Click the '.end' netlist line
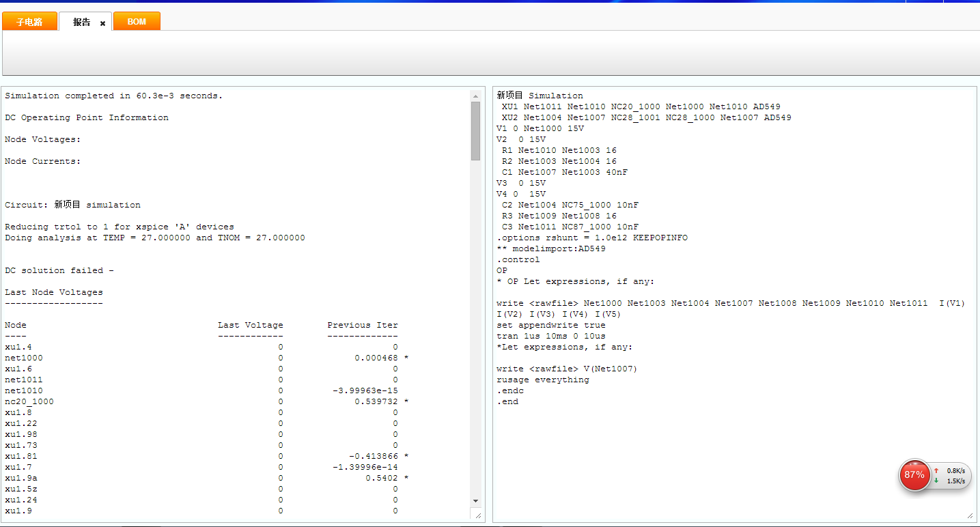Screen dimensions: 980x527 pyautogui.click(x=507, y=401)
